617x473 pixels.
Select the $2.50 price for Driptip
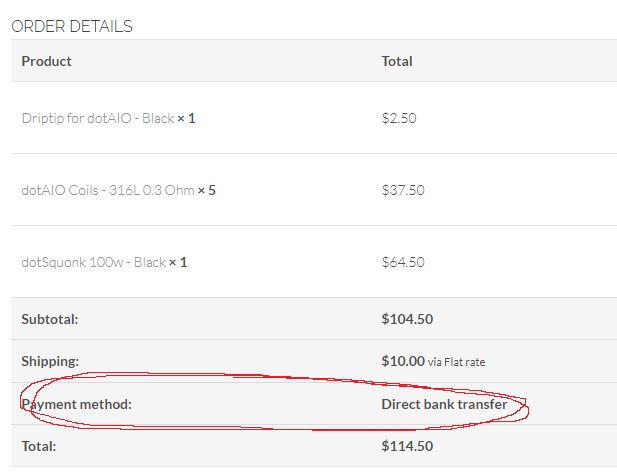coord(399,118)
